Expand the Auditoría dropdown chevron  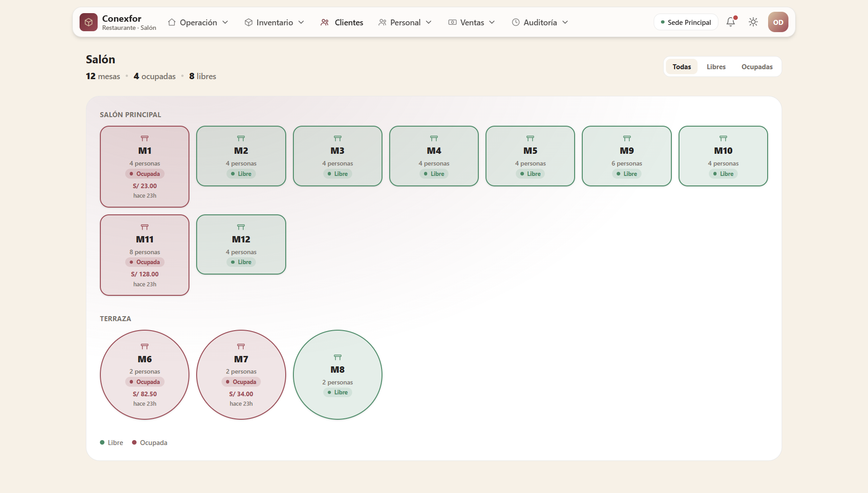[x=565, y=22]
